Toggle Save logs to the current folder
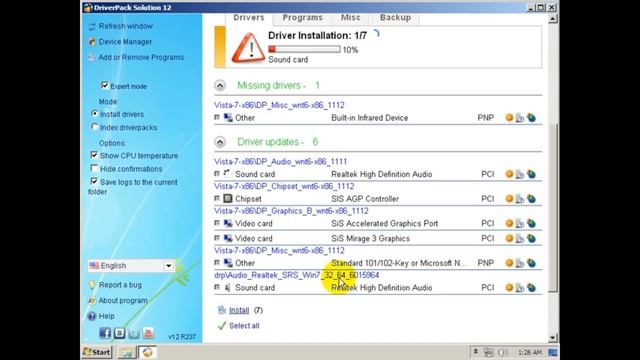This screenshot has width=640, height=360. [x=94, y=181]
